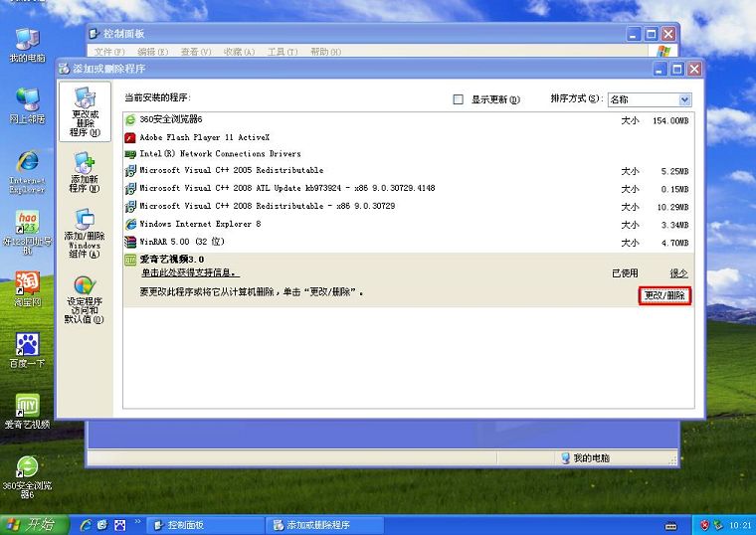This screenshot has width=756, height=535.
Task: Open Internet Explorer desktop icon
Action: tap(27, 172)
